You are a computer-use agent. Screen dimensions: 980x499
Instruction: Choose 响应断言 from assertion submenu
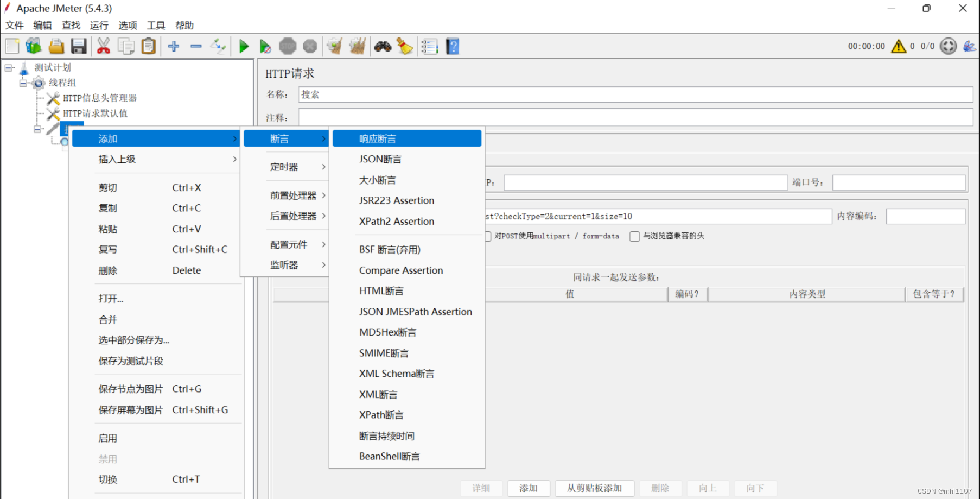pyautogui.click(x=407, y=138)
